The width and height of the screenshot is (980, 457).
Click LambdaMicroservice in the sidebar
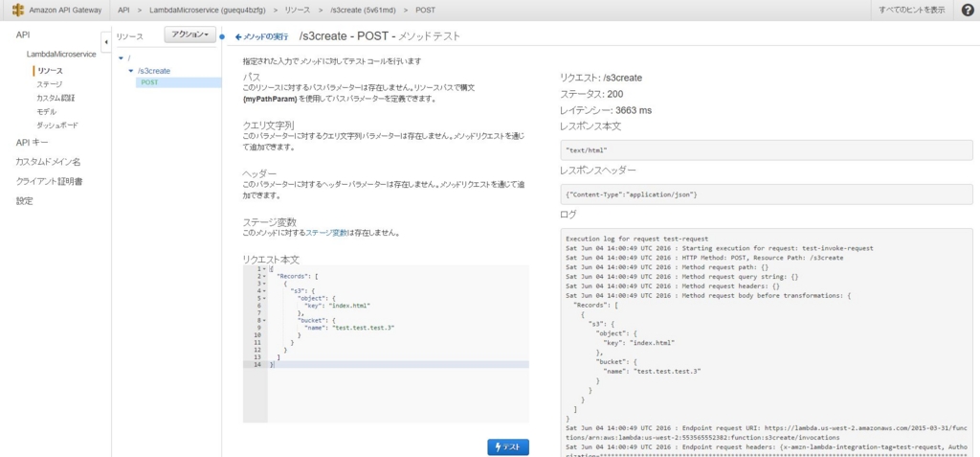point(61,55)
